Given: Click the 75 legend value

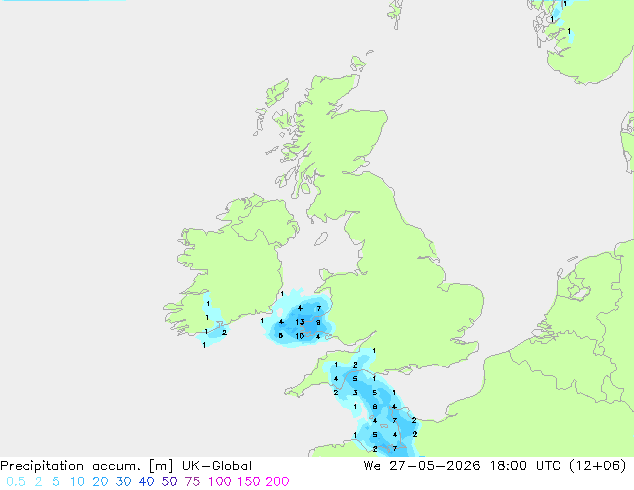Looking at the screenshot, I should (192, 482).
